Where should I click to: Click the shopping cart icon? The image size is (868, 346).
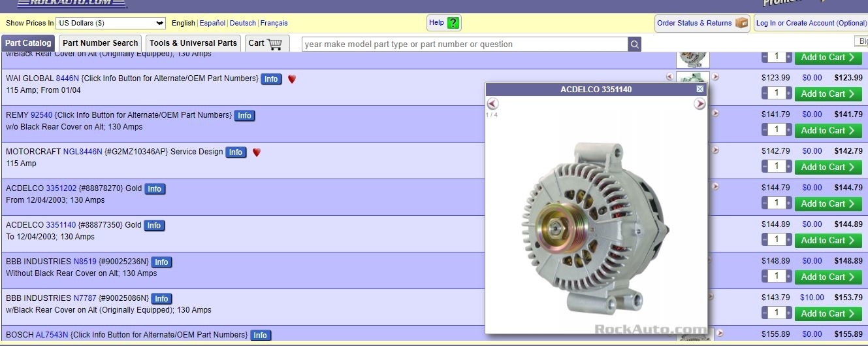pyautogui.click(x=275, y=44)
